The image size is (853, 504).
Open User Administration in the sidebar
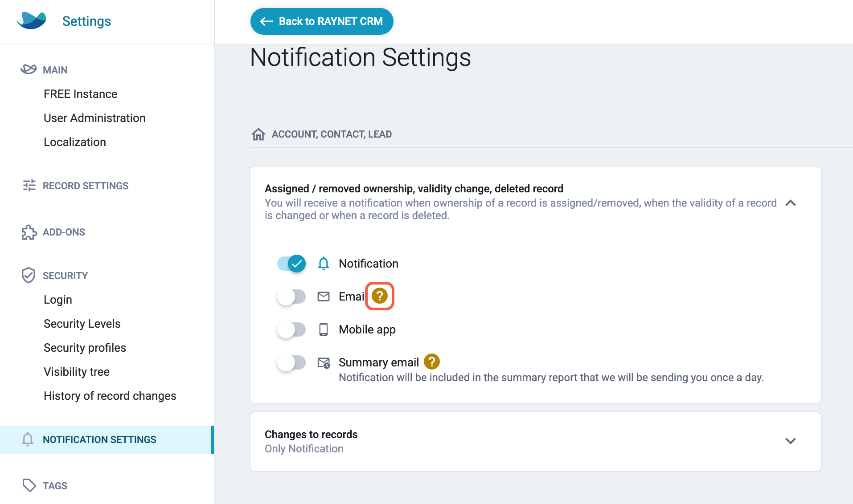[94, 118]
